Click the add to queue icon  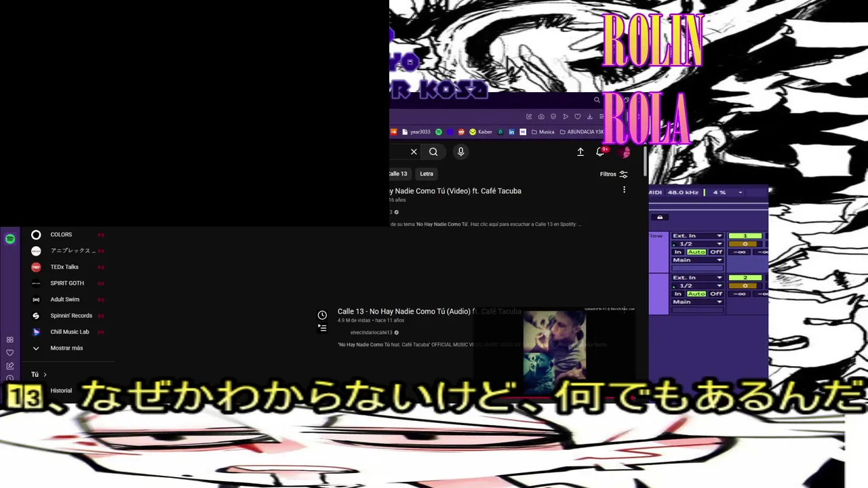point(322,328)
